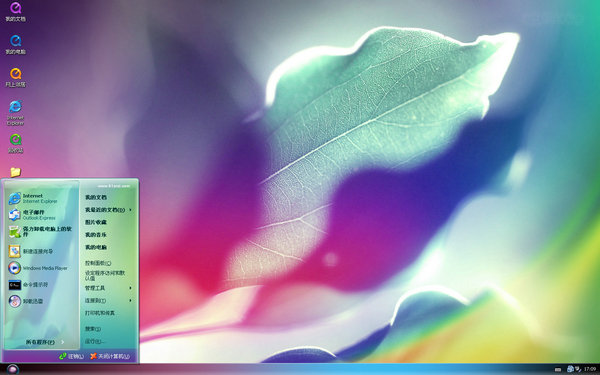Click the keyboard language bar tray icon

click(x=558, y=369)
